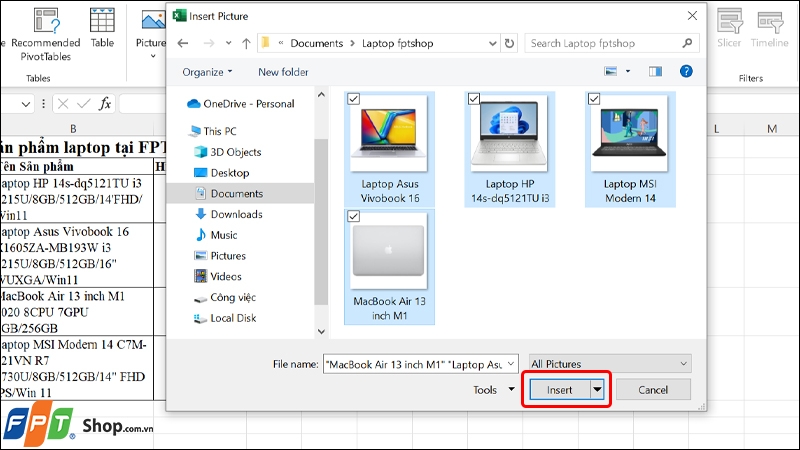This screenshot has width=800, height=450.
Task: Go up one folder level arrow
Action: [x=246, y=43]
